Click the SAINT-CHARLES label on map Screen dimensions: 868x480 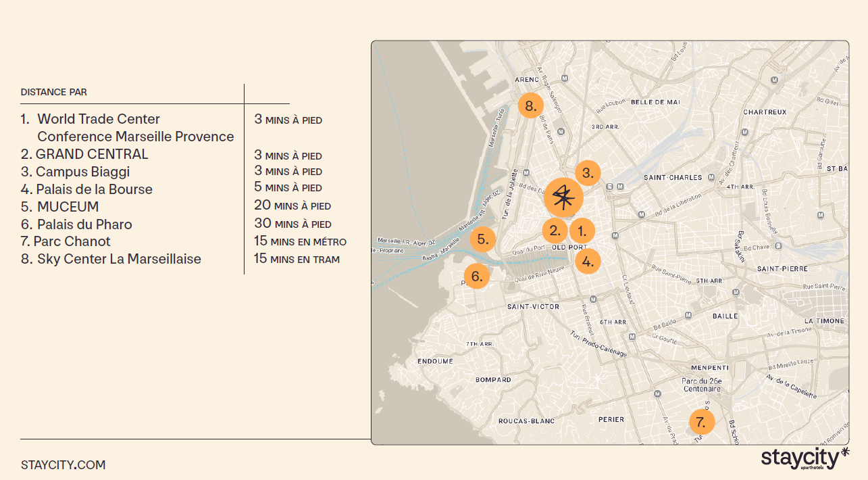[672, 178]
